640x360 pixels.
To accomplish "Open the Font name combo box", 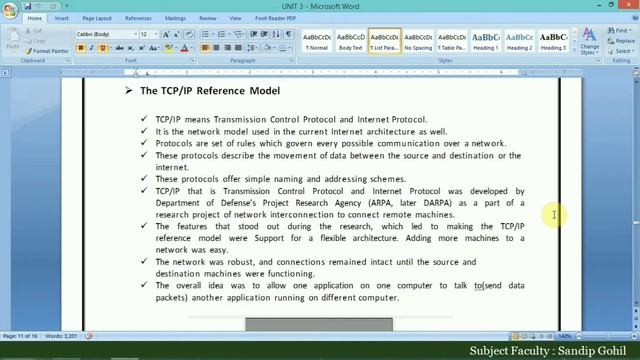I will [x=107, y=35].
